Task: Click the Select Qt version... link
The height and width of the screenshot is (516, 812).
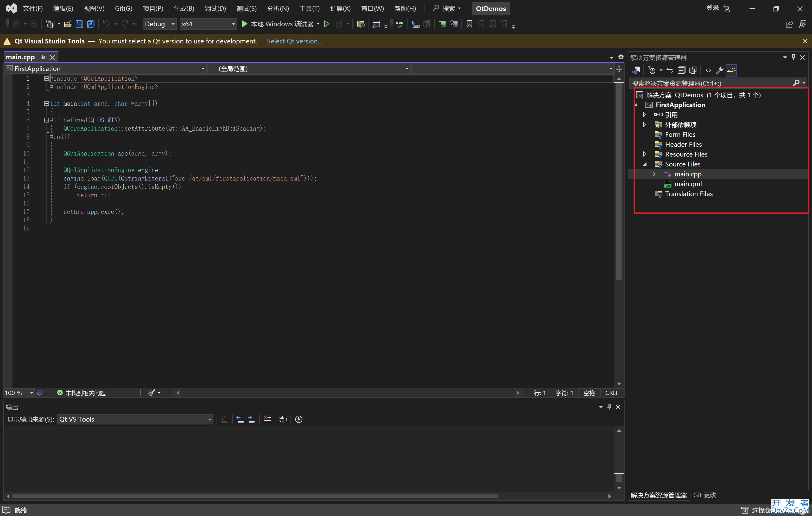Action: click(294, 41)
